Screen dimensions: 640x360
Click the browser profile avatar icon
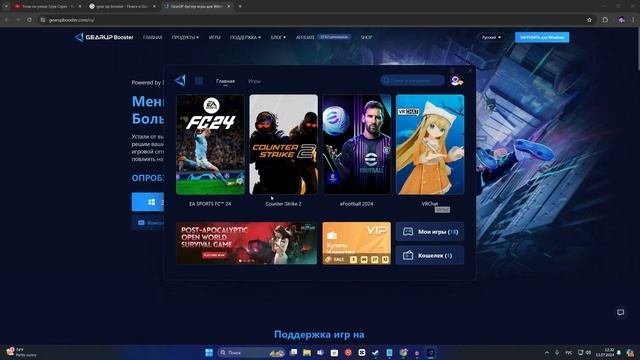621,20
